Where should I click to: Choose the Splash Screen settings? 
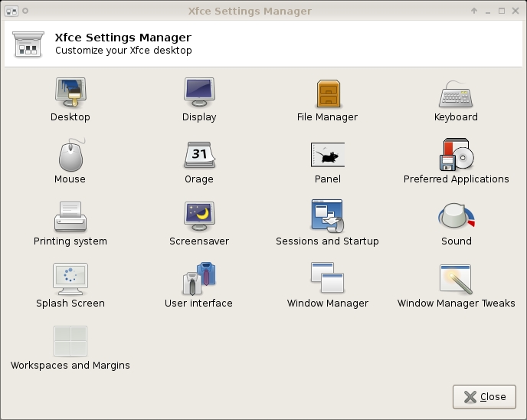click(70, 280)
